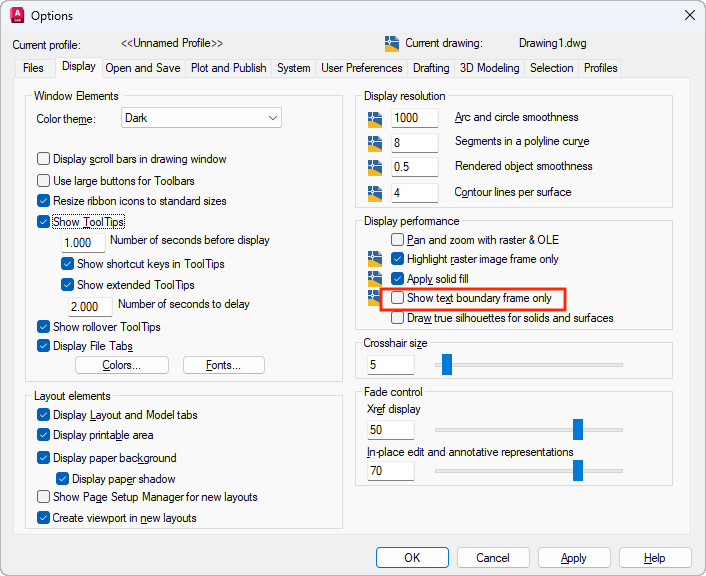Click the Crosshair size value field
This screenshot has width=706, height=576.
point(391,365)
